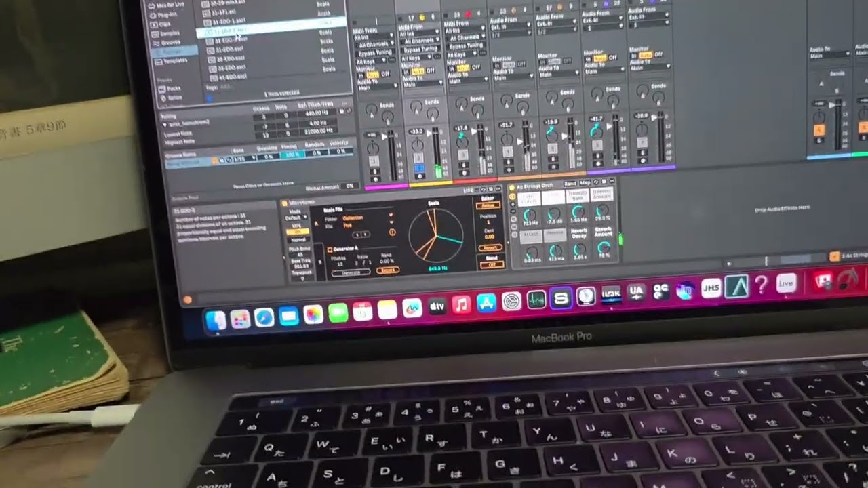Click the Microtuner load scale file icon
Screen dimensions: 868x488
point(392,232)
